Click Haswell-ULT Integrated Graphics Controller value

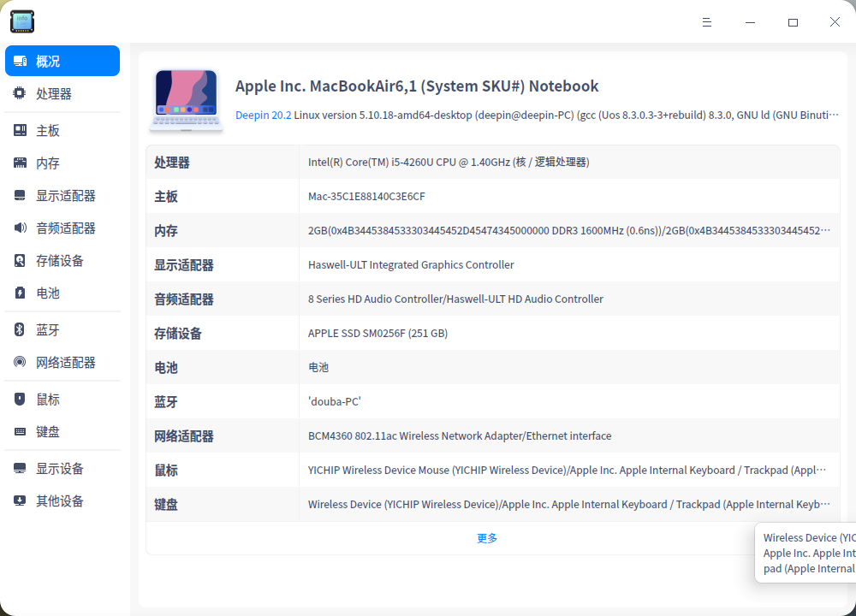tap(411, 264)
